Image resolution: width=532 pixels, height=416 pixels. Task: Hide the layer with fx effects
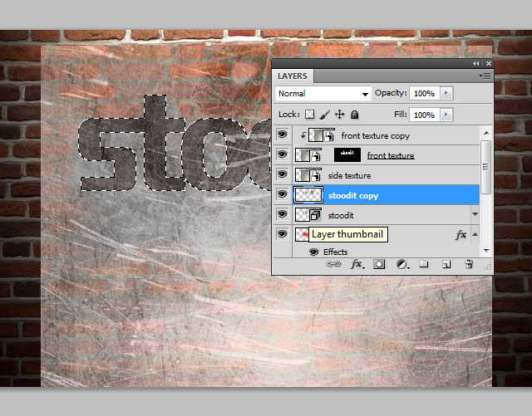click(282, 234)
